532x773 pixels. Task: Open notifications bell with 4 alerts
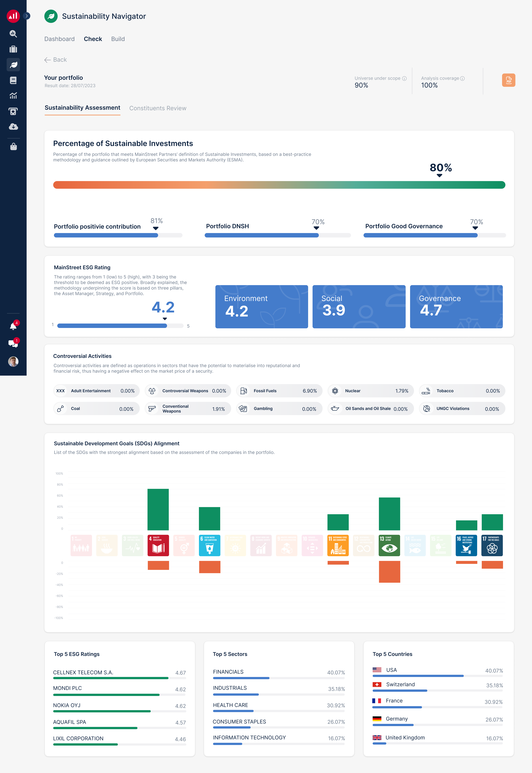point(13,326)
